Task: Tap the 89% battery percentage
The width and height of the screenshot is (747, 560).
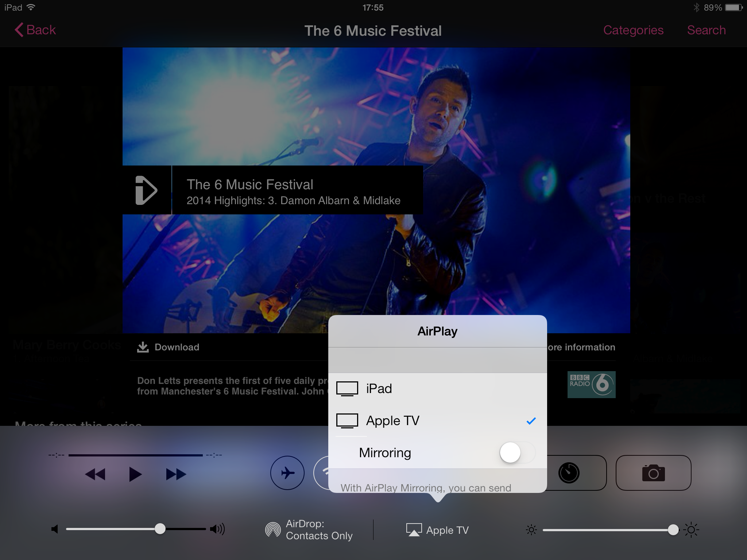Action: click(x=713, y=8)
